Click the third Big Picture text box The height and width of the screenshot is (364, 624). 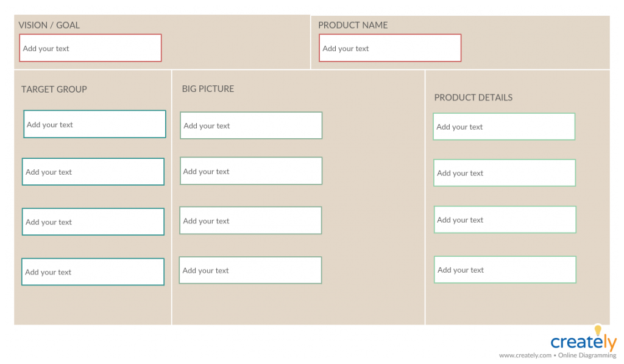[250, 220]
